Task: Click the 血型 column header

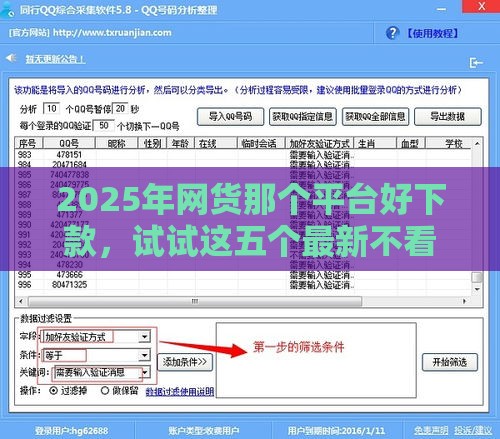Action: pyautogui.click(x=411, y=143)
